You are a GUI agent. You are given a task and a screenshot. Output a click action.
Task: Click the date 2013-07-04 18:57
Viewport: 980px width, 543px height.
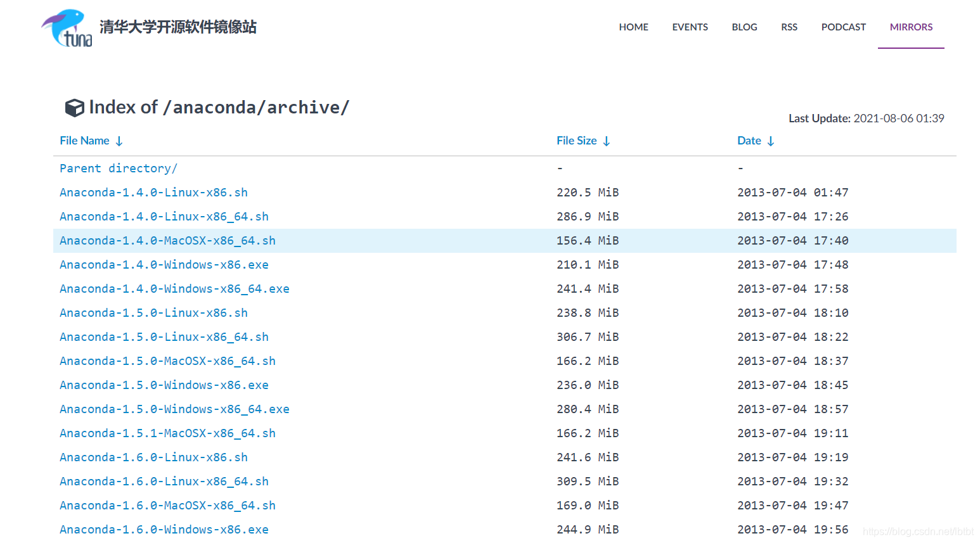(792, 409)
